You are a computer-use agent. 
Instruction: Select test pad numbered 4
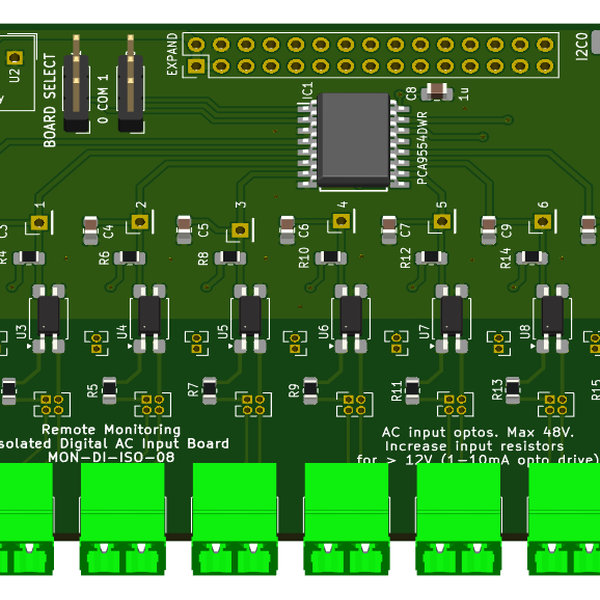(341, 221)
